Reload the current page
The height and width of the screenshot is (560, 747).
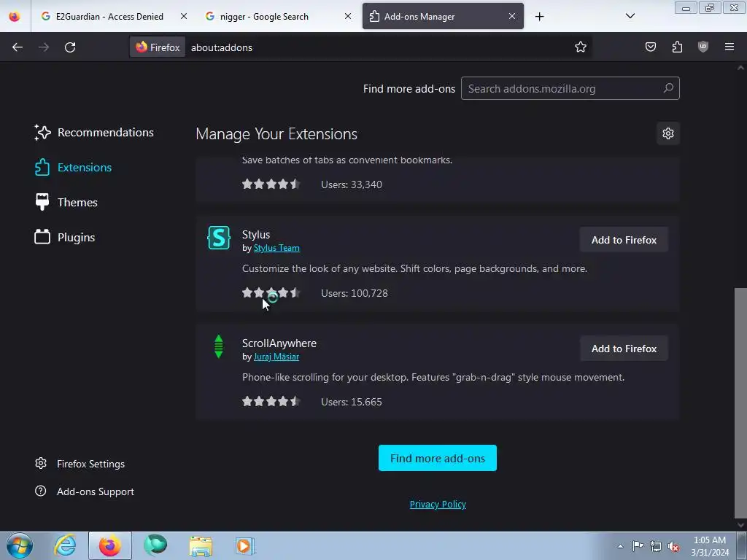(x=70, y=47)
